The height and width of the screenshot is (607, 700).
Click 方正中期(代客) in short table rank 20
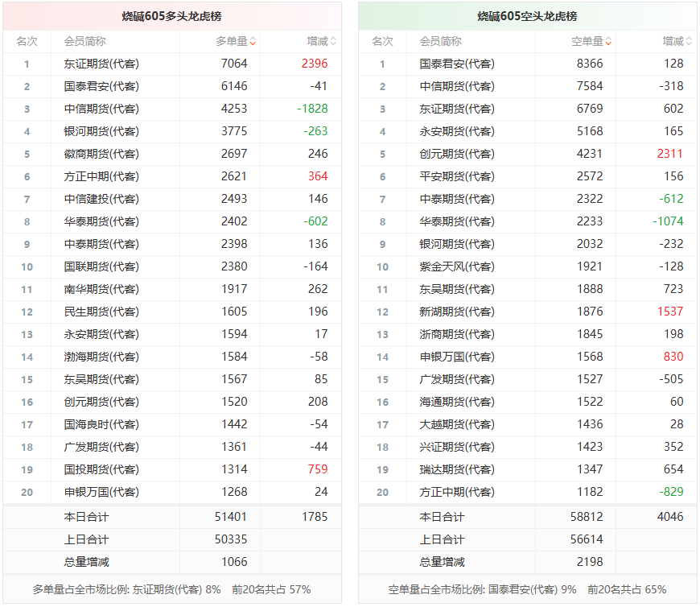[457, 492]
